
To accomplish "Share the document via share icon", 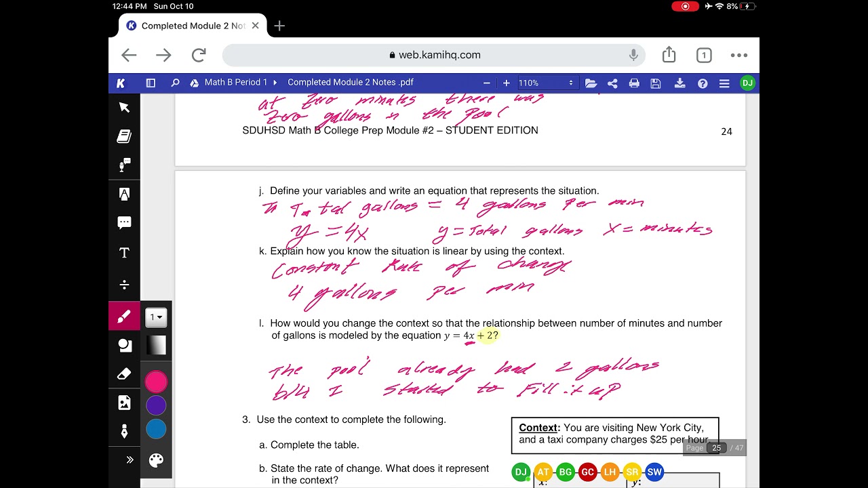I will point(612,83).
